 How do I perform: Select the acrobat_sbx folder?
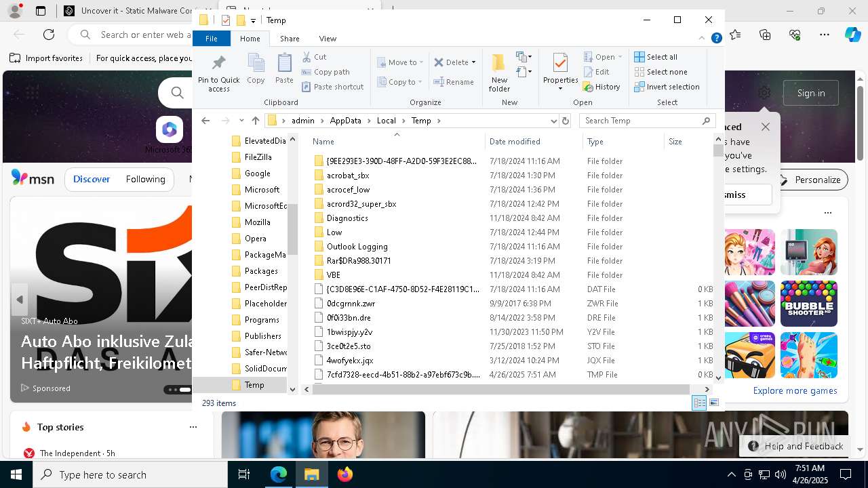coord(348,176)
